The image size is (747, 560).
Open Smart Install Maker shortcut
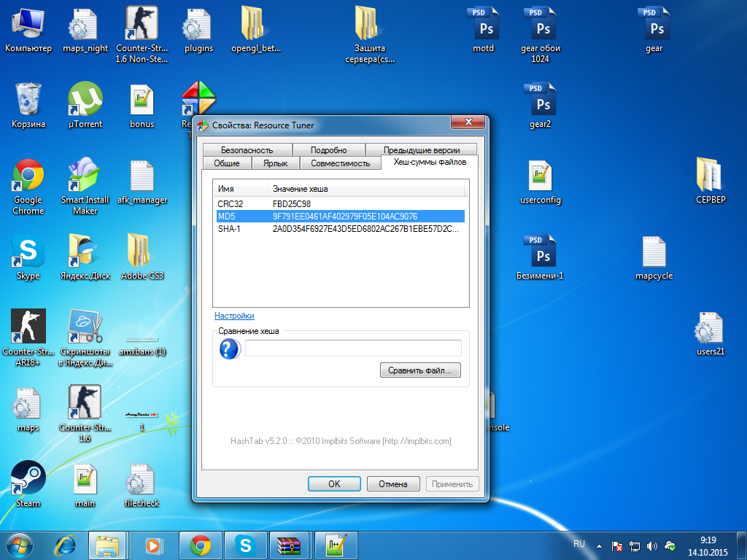(x=85, y=187)
